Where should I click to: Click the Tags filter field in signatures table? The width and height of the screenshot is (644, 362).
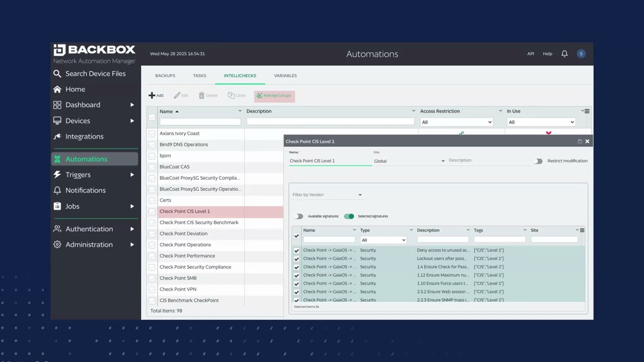pos(500,239)
